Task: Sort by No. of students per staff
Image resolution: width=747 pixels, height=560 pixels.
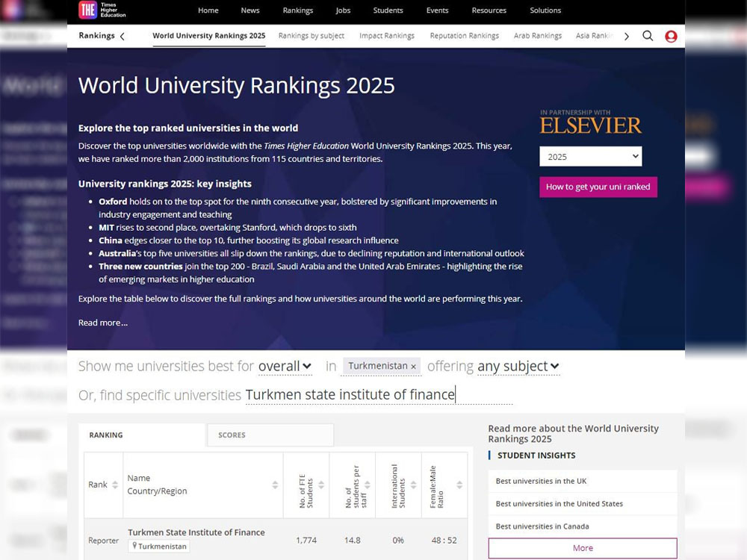Action: [x=368, y=485]
